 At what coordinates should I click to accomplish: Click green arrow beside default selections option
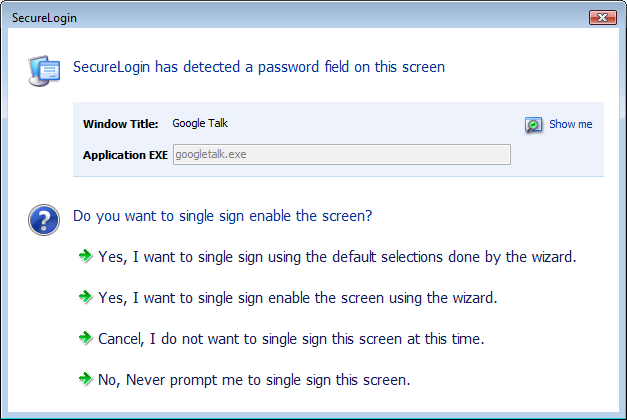86,257
